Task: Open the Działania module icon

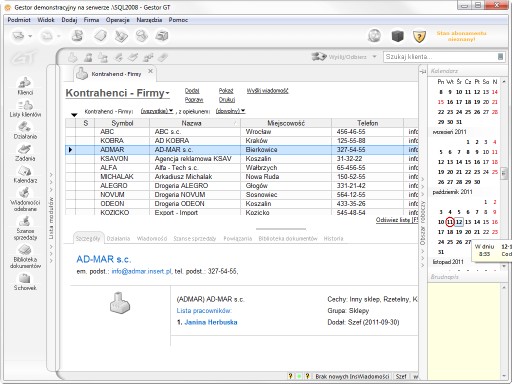Action: tap(25, 130)
